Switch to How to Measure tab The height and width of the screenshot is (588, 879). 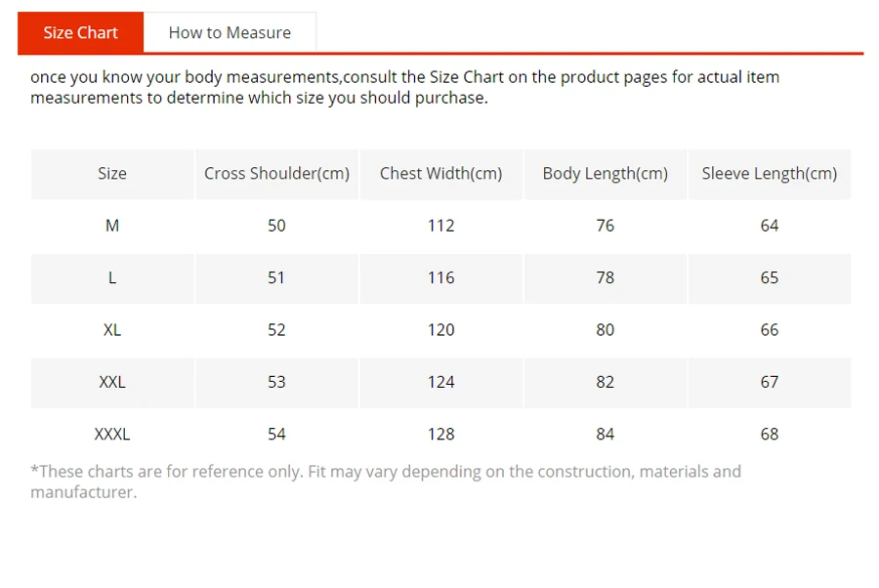click(230, 32)
